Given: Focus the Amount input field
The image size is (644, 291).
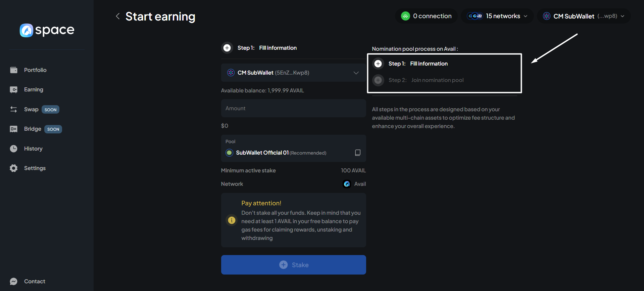Looking at the screenshot, I should point(293,108).
